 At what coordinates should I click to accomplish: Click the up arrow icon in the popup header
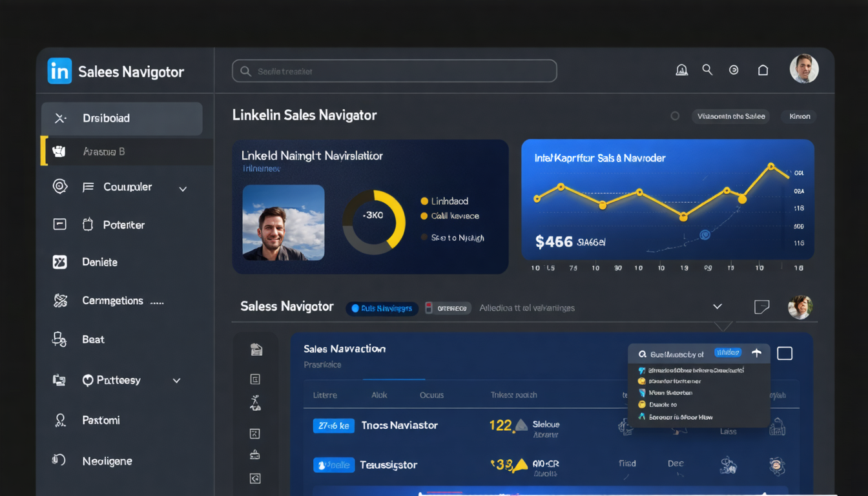pyautogui.click(x=756, y=353)
